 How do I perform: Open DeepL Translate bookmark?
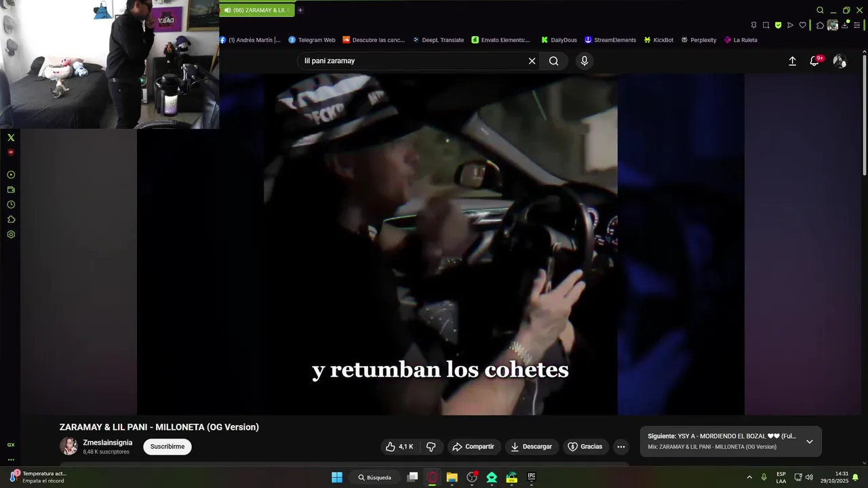pos(438,40)
